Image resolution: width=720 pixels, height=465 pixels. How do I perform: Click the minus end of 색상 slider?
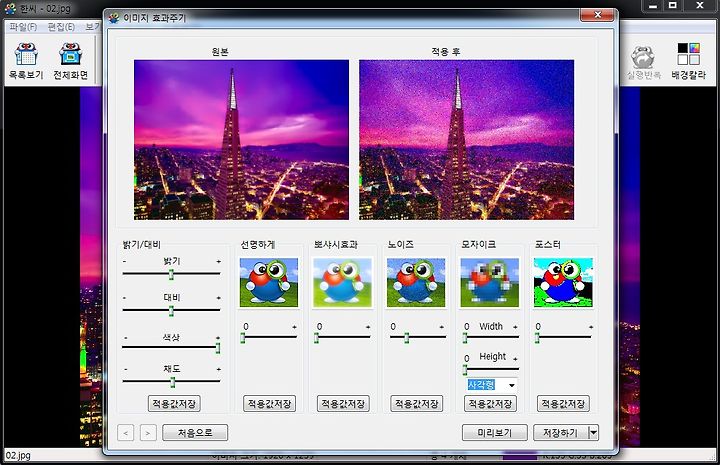pyautogui.click(x=125, y=338)
